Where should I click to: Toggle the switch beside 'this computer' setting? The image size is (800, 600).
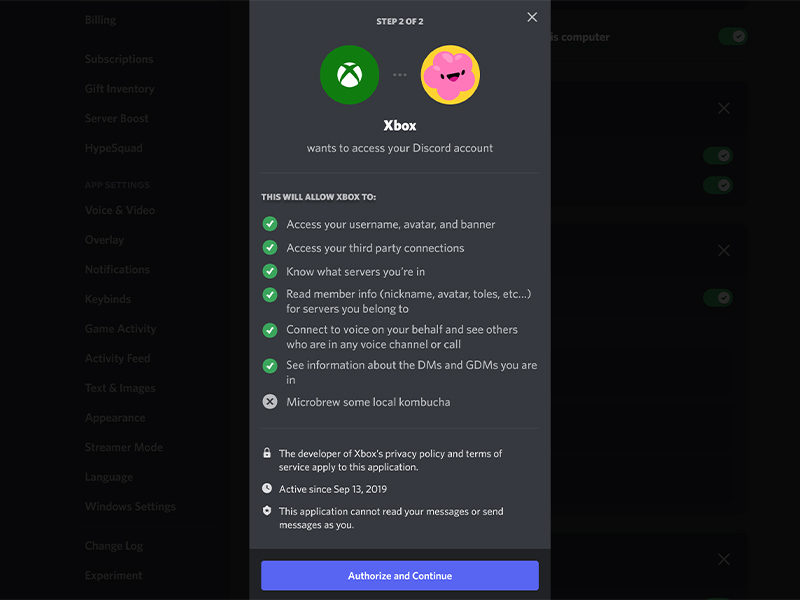[733, 36]
